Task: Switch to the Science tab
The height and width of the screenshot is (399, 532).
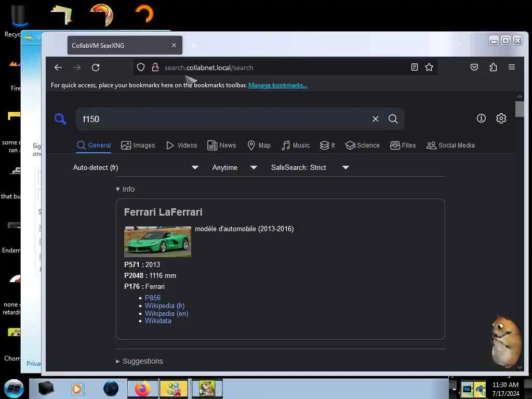Action: [362, 145]
